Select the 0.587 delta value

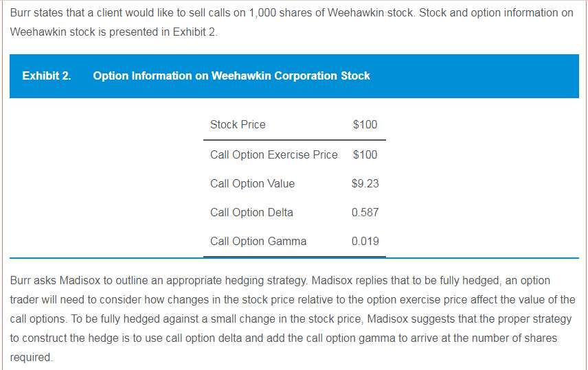pos(365,213)
